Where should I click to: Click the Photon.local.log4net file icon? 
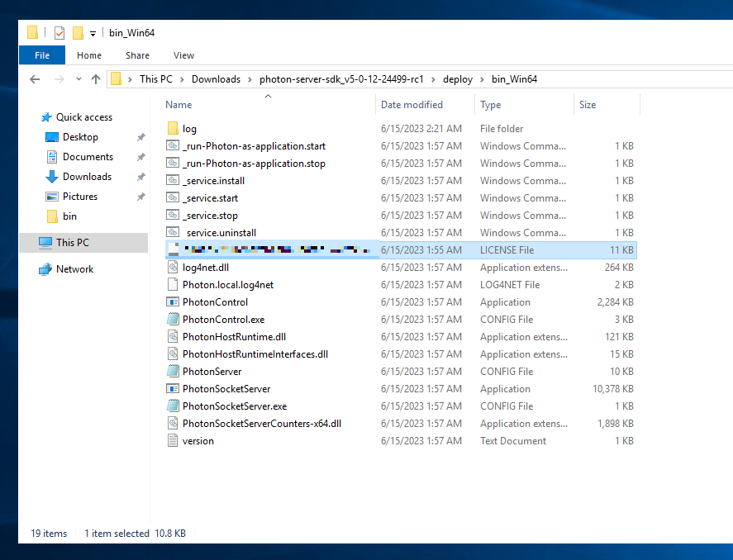click(173, 284)
